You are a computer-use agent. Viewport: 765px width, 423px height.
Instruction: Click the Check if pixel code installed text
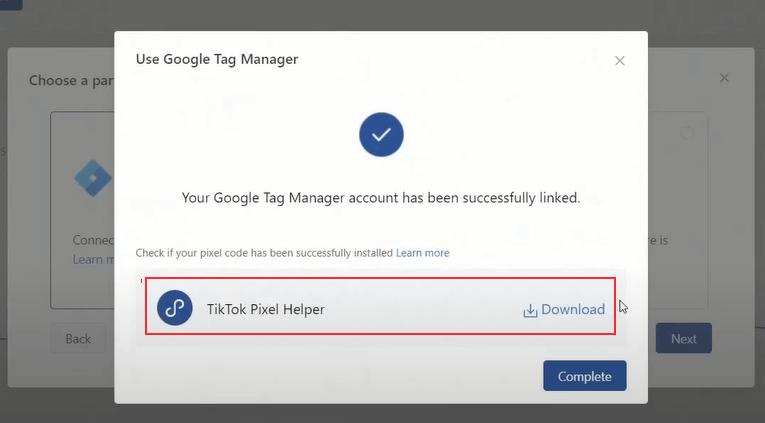264,253
